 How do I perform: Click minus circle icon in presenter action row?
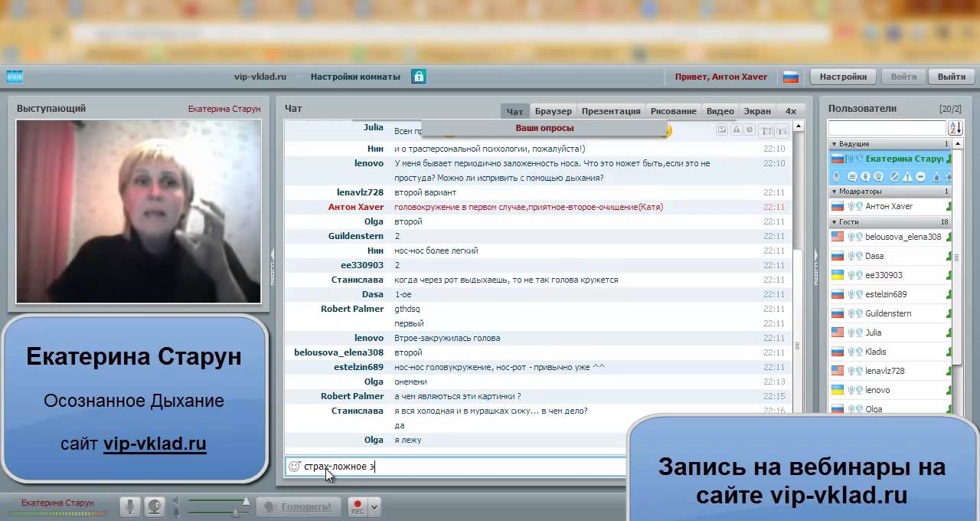pos(920,177)
